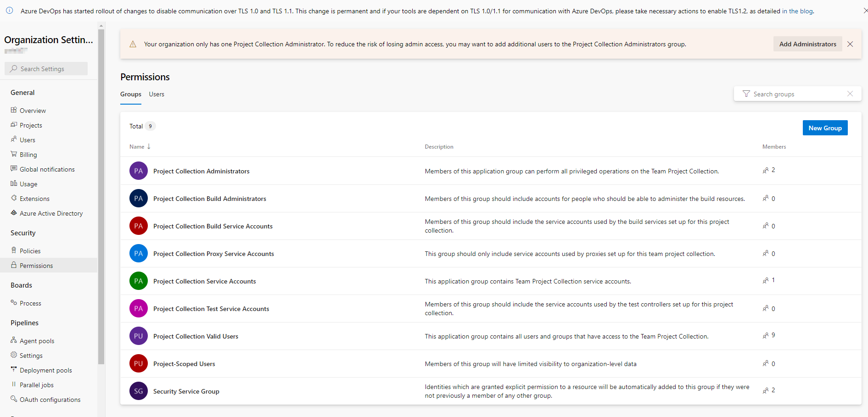Click the Project Collection Test Service Accounts avatar
Screen dimensions: 868x417
click(139, 308)
